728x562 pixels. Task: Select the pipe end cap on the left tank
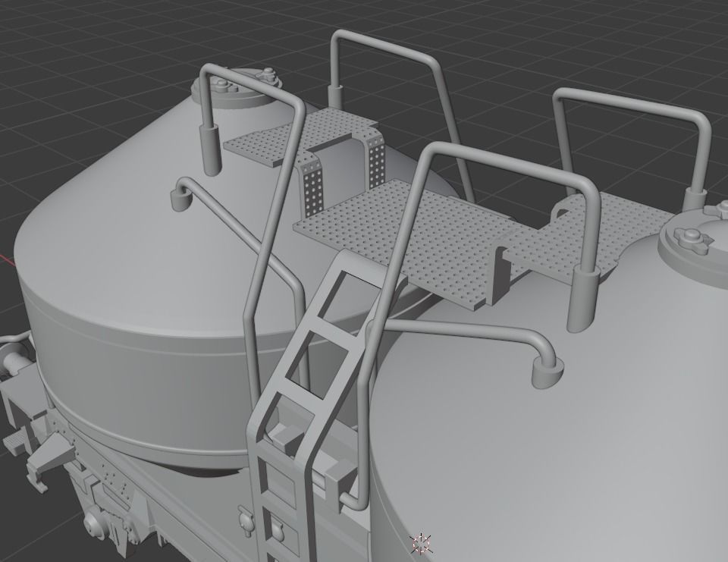click(x=180, y=198)
